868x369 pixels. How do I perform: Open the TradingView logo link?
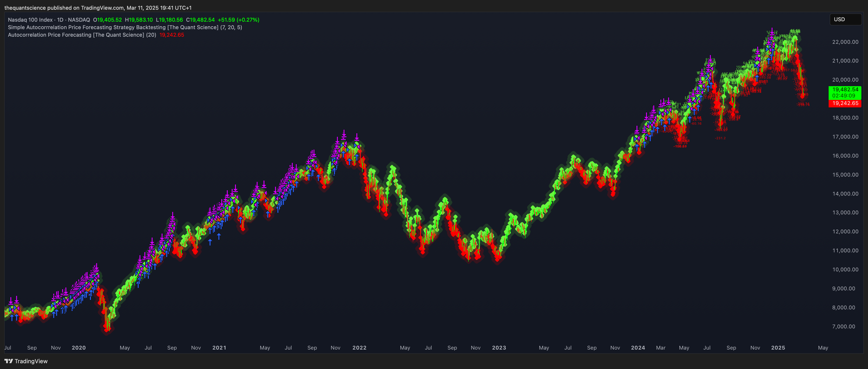click(x=26, y=361)
